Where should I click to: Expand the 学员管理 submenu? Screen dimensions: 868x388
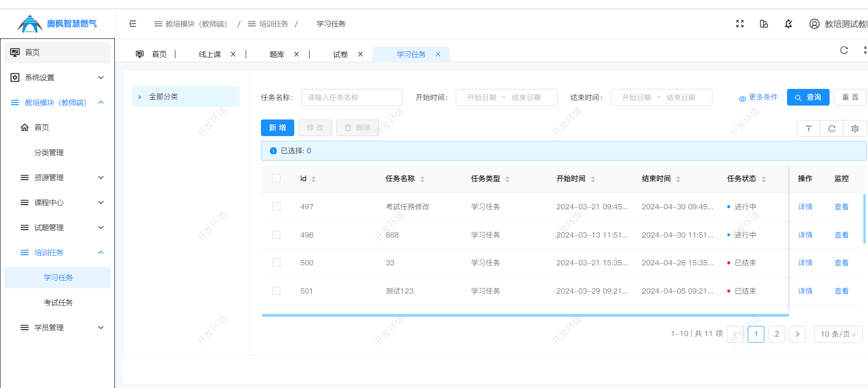tap(101, 327)
